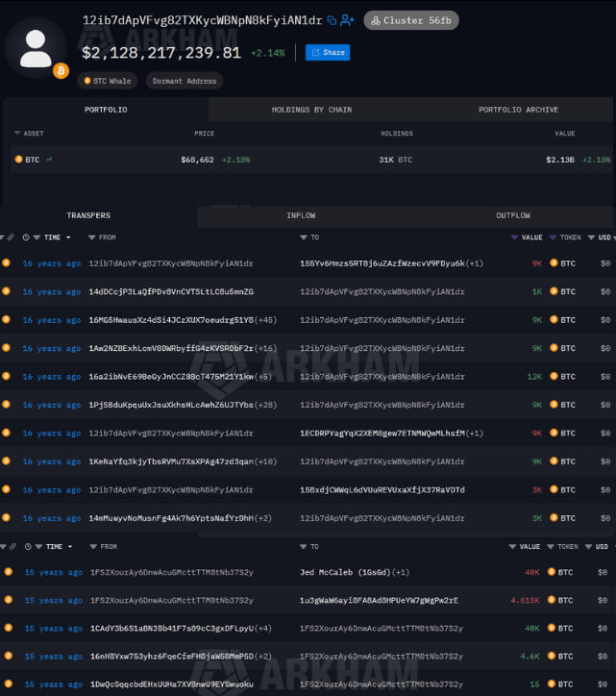Click the $2.13B value in the BTC portfolio row

[560, 160]
